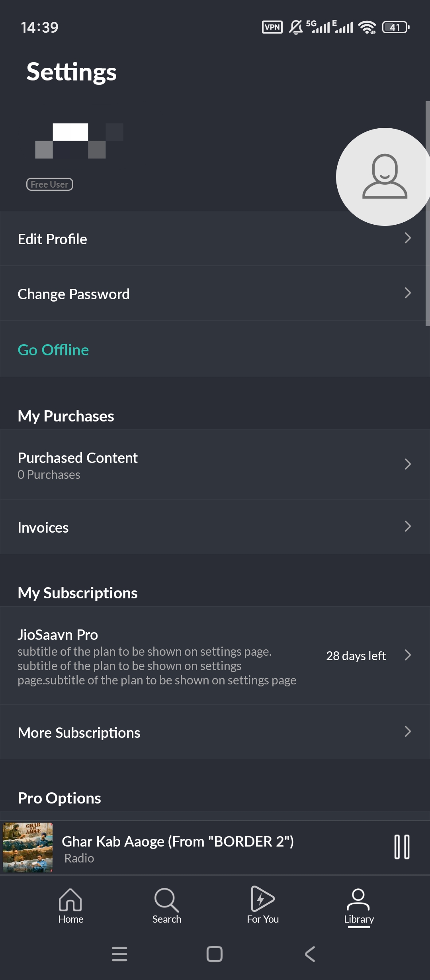This screenshot has width=430, height=980.
Task: Expand Change Password via its arrow
Action: (x=408, y=293)
